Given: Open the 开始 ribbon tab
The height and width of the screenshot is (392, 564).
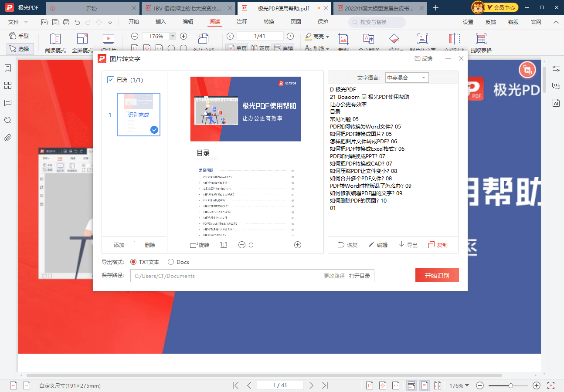Looking at the screenshot, I should pyautogui.click(x=134, y=22).
